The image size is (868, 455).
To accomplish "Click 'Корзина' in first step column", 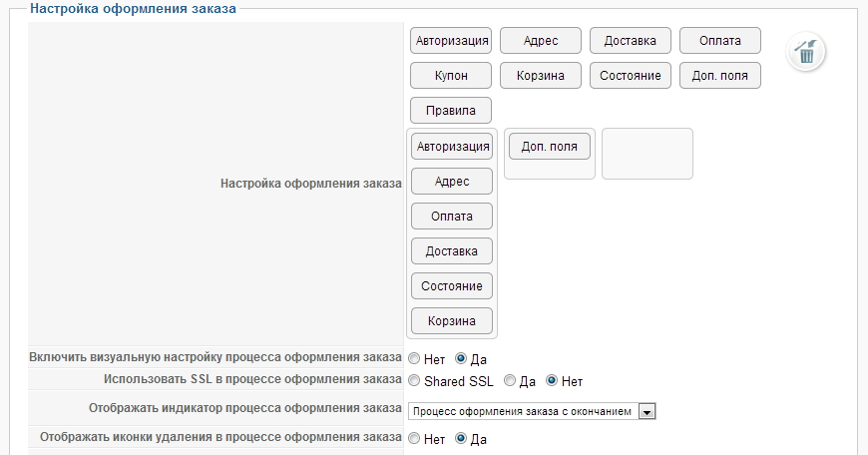I will (452, 320).
